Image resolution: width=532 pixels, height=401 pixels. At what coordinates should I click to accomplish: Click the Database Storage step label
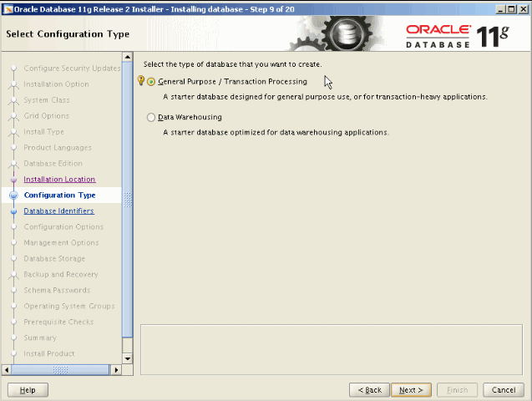pyautogui.click(x=54, y=258)
